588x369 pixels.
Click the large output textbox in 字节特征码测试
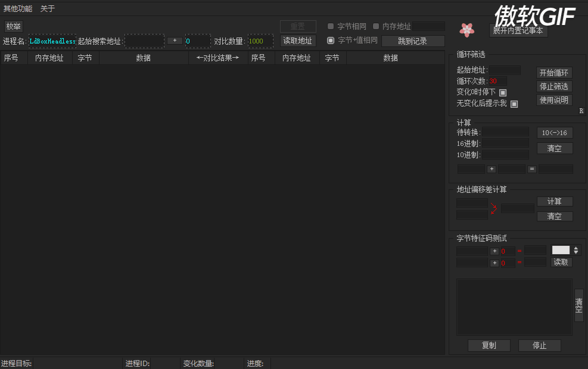point(514,307)
